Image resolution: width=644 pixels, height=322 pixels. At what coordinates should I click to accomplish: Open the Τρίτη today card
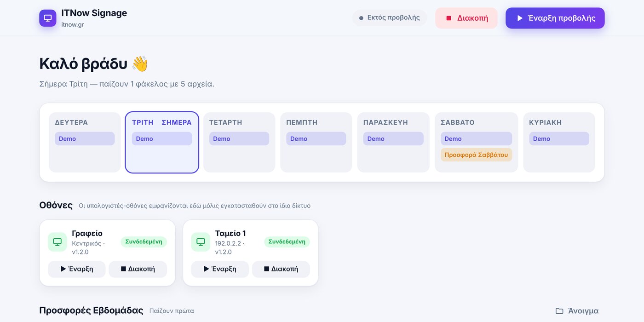point(162,143)
